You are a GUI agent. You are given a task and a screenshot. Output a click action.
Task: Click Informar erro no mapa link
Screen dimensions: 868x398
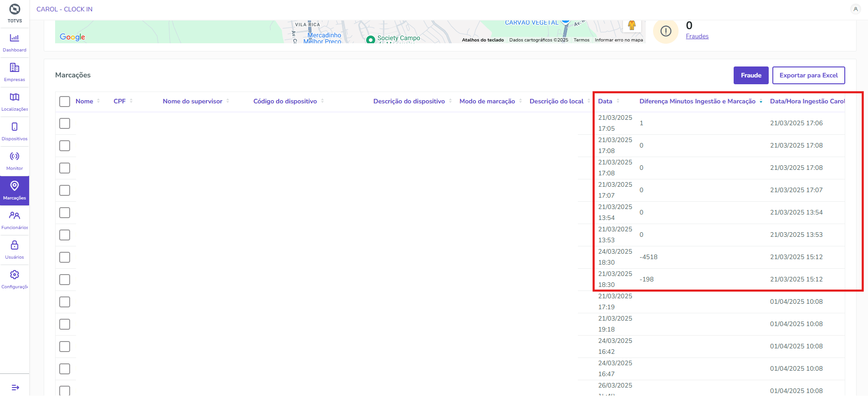pos(619,40)
